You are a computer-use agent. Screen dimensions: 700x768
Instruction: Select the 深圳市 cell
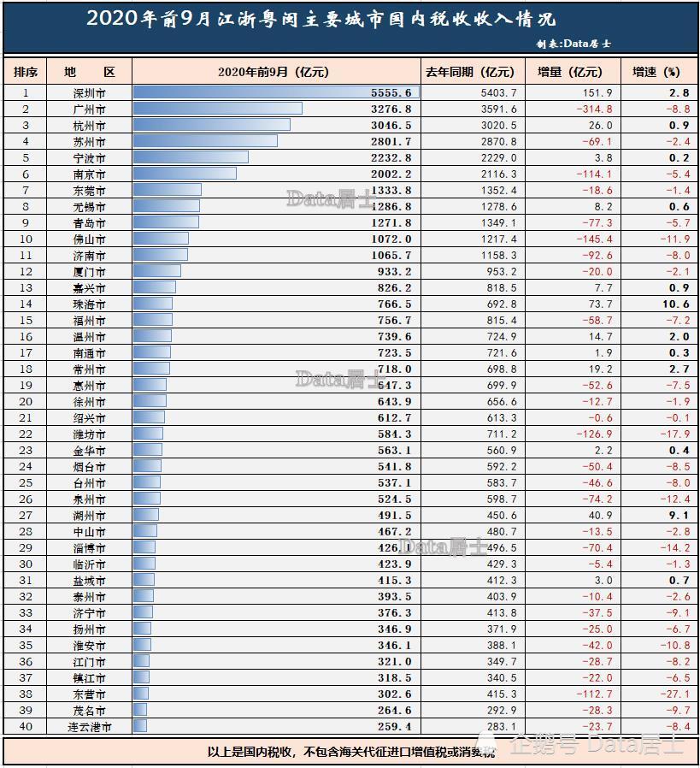tap(90, 93)
